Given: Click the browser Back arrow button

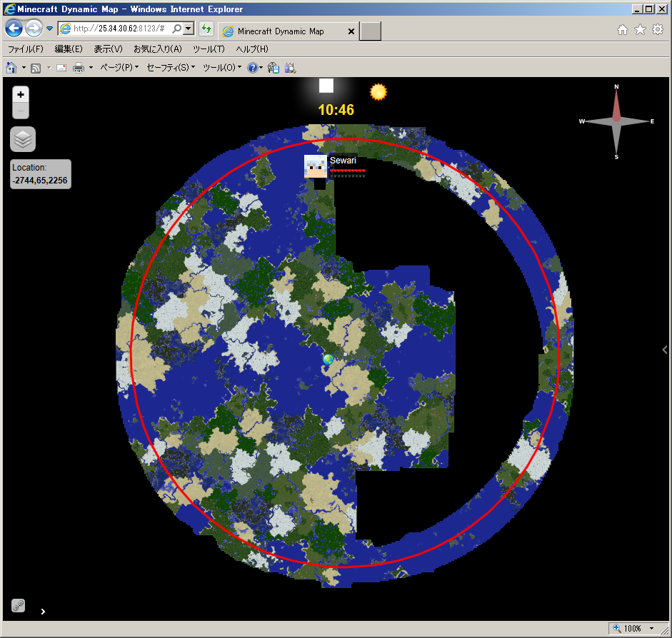Looking at the screenshot, I should [x=14, y=29].
